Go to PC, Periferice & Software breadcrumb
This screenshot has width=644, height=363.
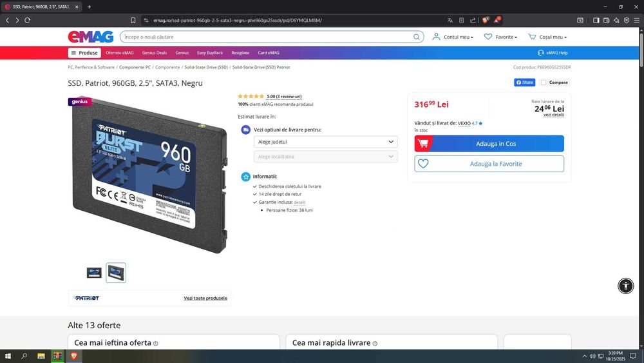click(91, 67)
